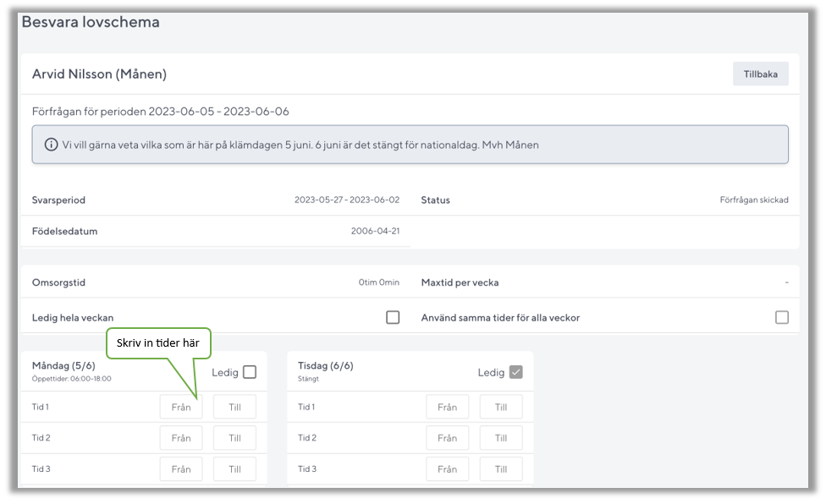
Task: Click the Besvara lovschema page heading
Action: (x=91, y=23)
